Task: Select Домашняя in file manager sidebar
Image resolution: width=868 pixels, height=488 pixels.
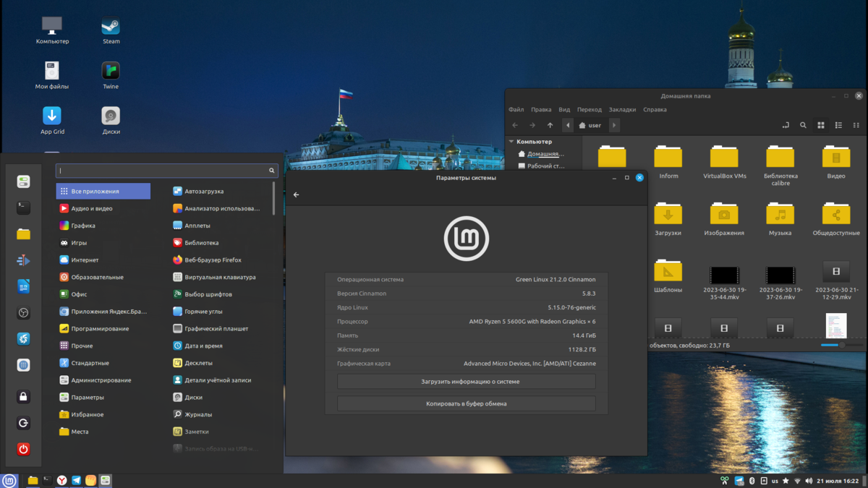Action: coord(545,154)
